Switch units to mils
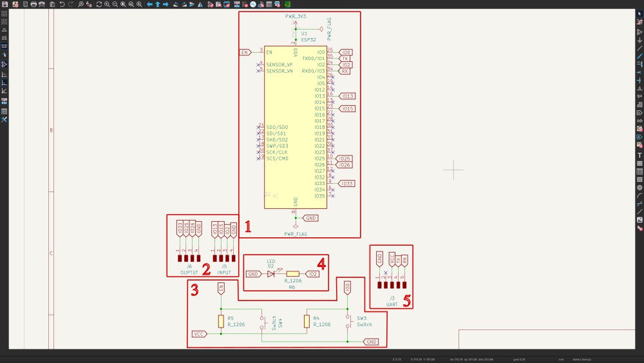This screenshot has width=644, height=363. tap(4, 38)
